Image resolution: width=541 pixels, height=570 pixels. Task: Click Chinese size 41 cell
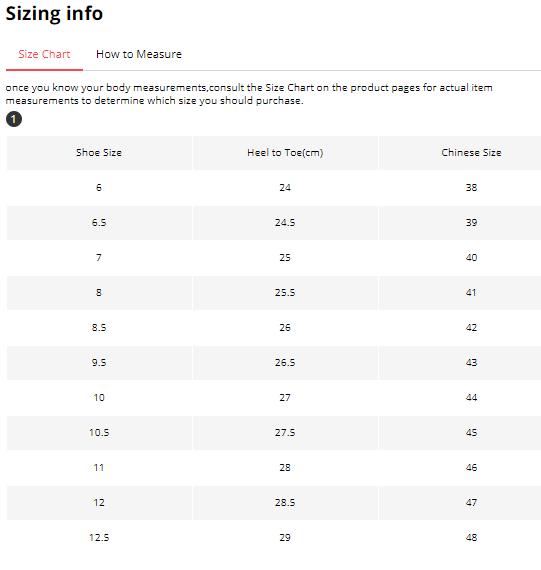[x=471, y=293]
